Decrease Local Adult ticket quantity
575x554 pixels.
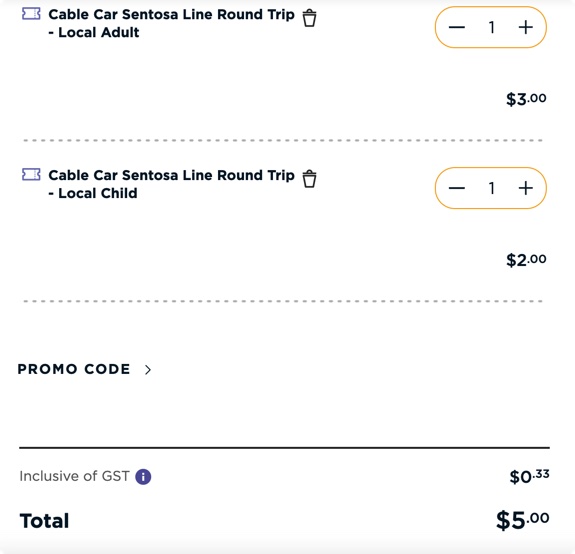pyautogui.click(x=457, y=27)
